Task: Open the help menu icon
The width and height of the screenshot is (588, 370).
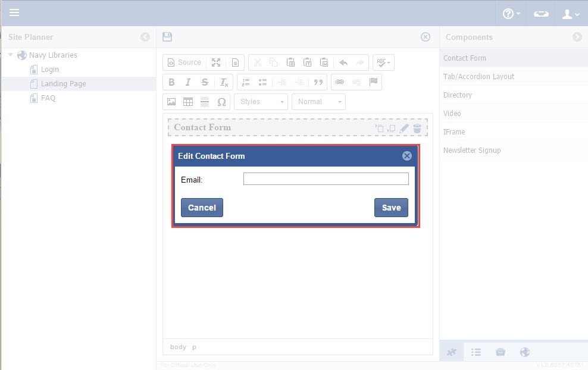Action: [x=511, y=14]
